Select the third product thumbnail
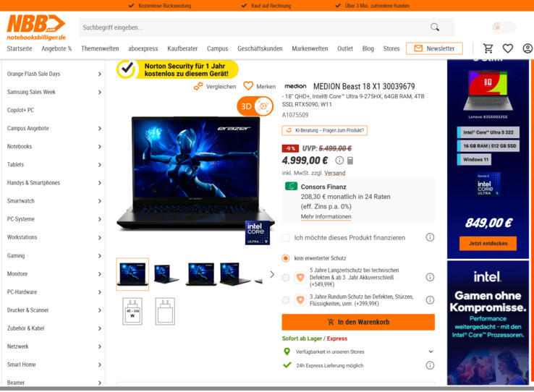Image resolution: width=534 pixels, height=392 pixels. [x=201, y=274]
